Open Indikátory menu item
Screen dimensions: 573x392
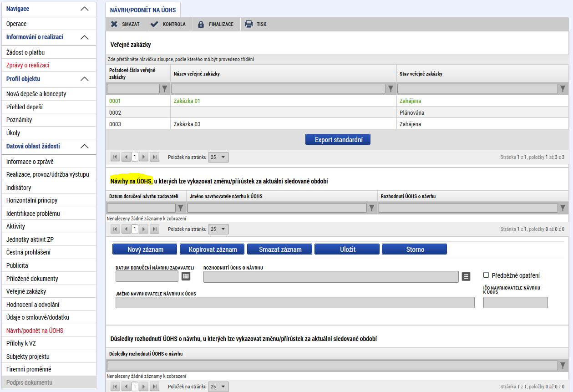(48, 188)
